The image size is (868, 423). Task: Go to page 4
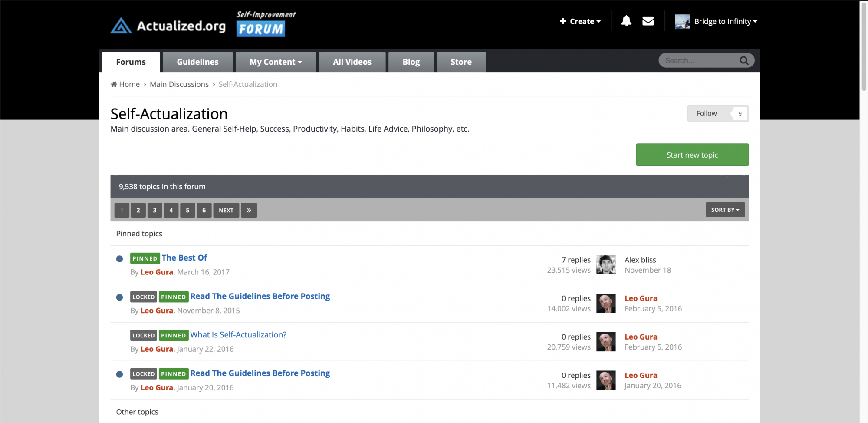[x=171, y=210]
